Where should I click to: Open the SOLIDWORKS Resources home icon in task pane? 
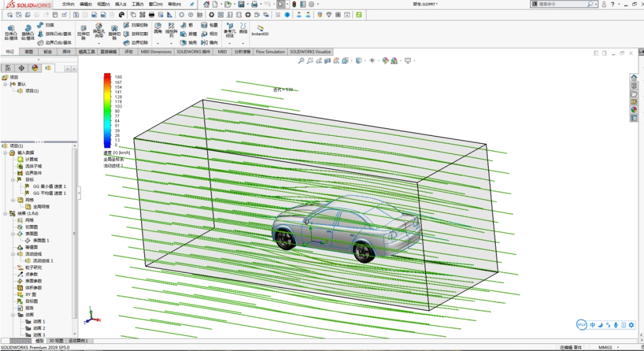point(633,78)
